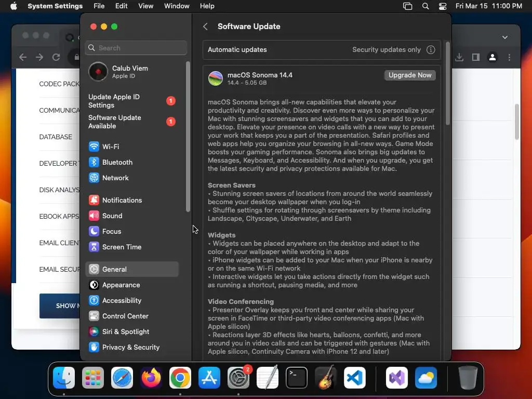Viewport: 532px width, 399px height.
Task: Launch Firefox from the Dock
Action: [x=151, y=378]
